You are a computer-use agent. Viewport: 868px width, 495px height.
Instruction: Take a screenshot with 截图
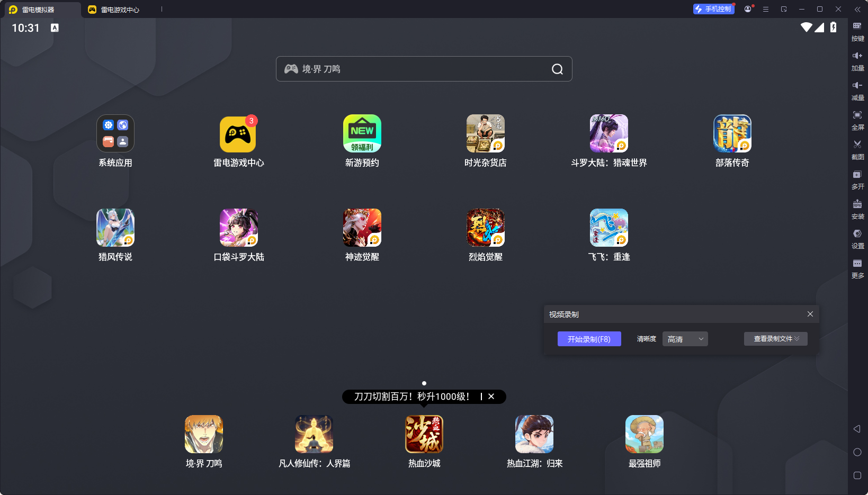(x=857, y=150)
